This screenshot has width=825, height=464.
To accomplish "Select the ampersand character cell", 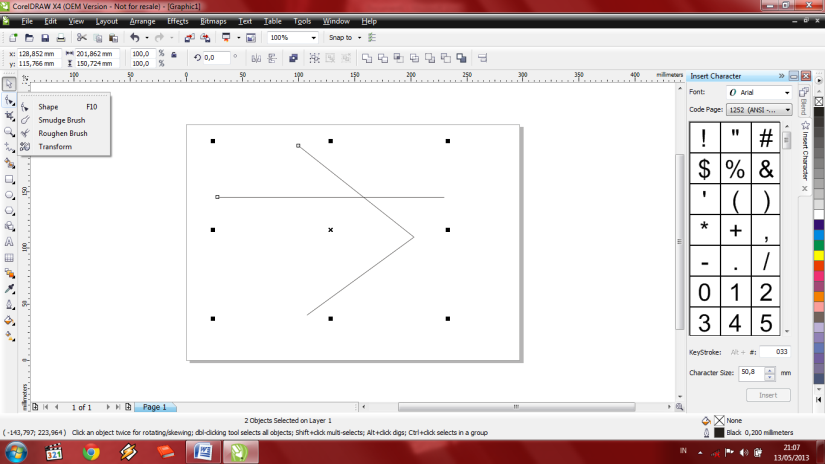I will [x=766, y=169].
